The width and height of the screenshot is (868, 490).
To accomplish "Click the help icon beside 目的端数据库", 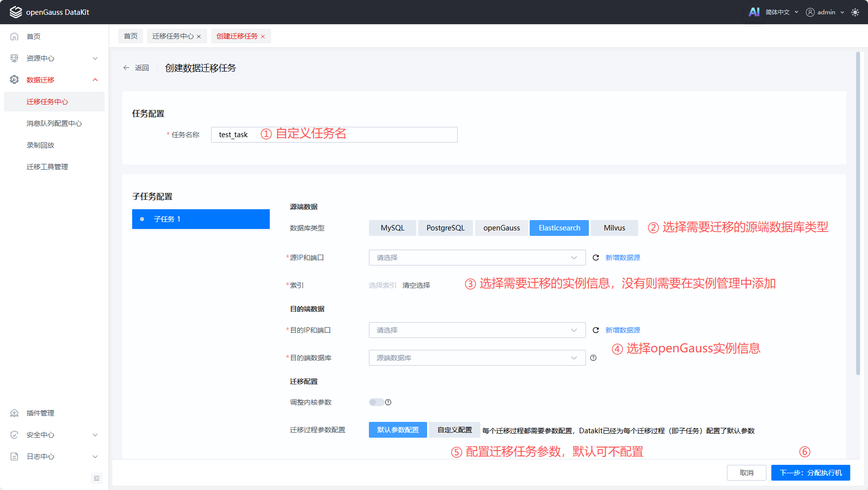I will 593,358.
